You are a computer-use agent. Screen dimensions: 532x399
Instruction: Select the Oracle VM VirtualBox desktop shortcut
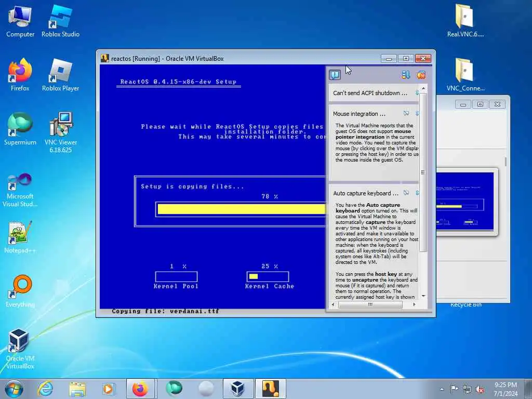pyautogui.click(x=20, y=349)
